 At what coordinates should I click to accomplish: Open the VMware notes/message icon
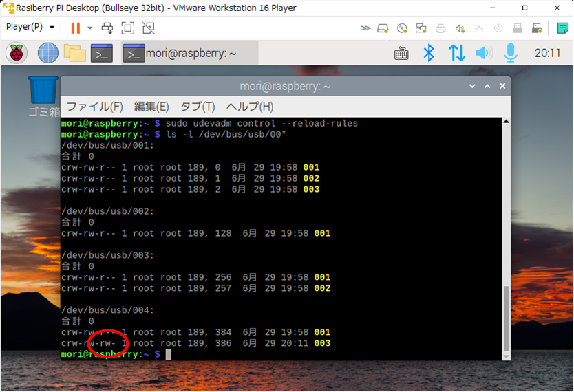(x=563, y=28)
